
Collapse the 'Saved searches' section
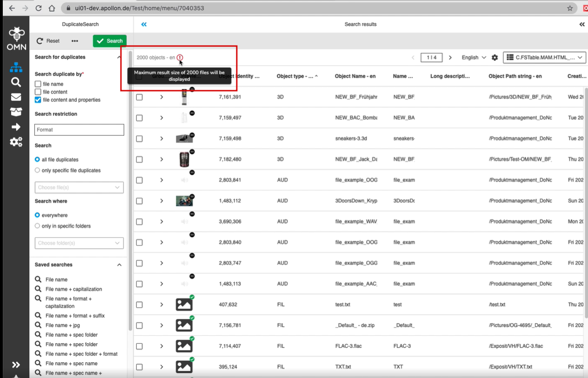click(119, 265)
